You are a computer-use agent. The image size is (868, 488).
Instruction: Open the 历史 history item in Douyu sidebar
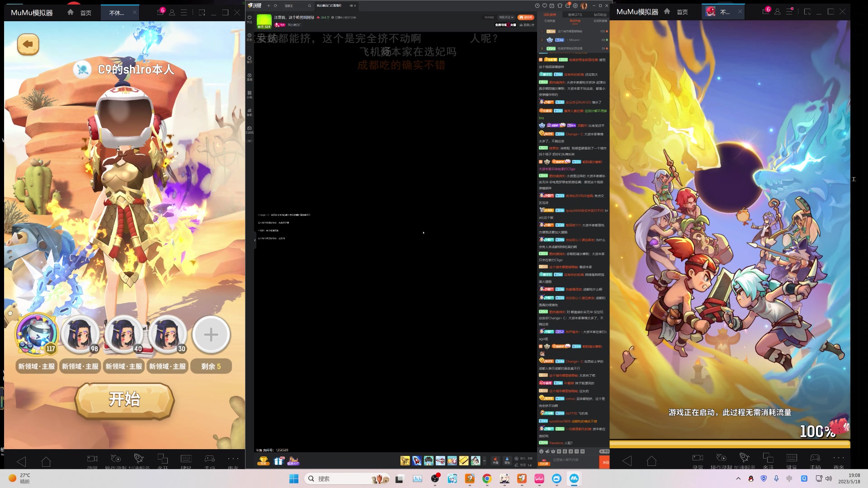[249, 37]
